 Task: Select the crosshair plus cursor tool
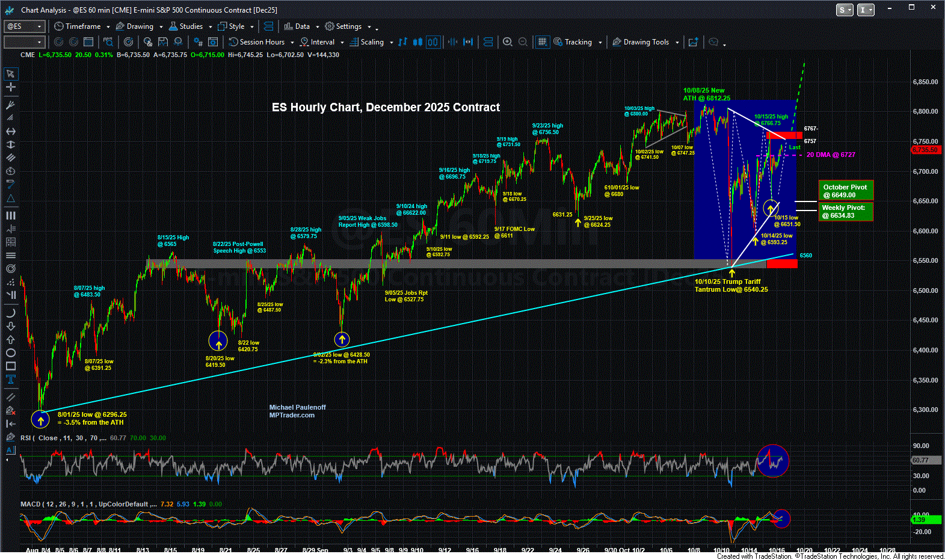click(11, 87)
